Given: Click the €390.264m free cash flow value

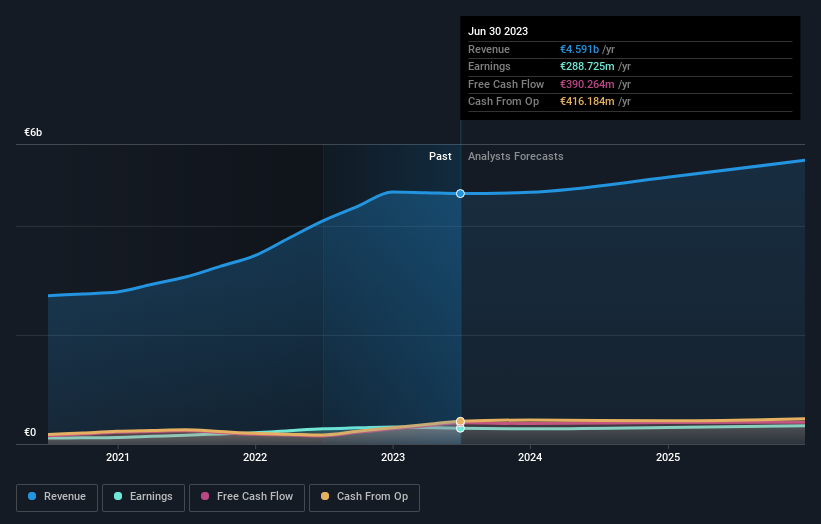Looking at the screenshot, I should tap(587, 84).
